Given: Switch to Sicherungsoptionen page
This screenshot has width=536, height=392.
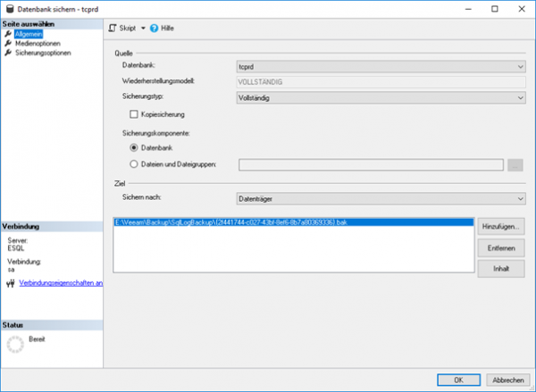Looking at the screenshot, I should click(42, 53).
